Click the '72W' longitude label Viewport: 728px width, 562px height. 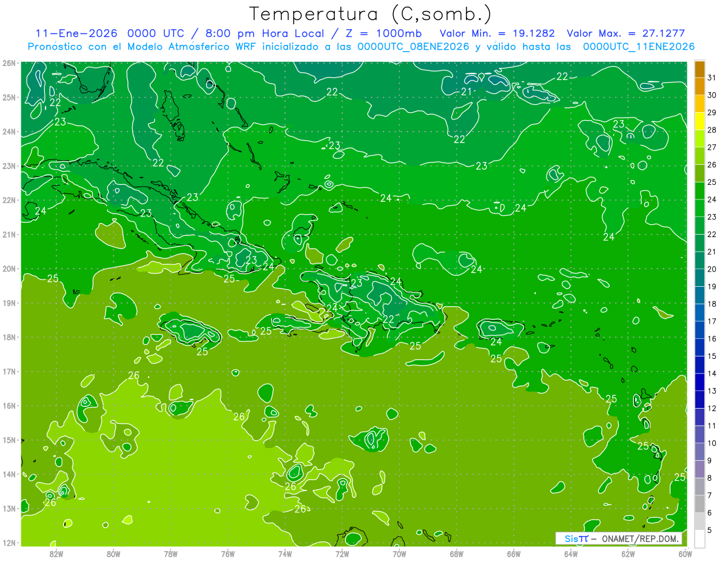click(x=342, y=554)
